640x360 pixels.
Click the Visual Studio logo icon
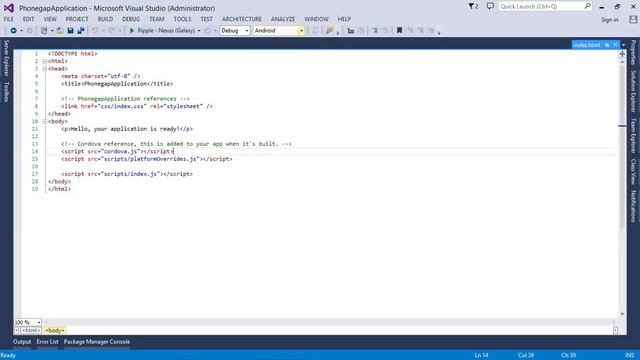[x=9, y=8]
